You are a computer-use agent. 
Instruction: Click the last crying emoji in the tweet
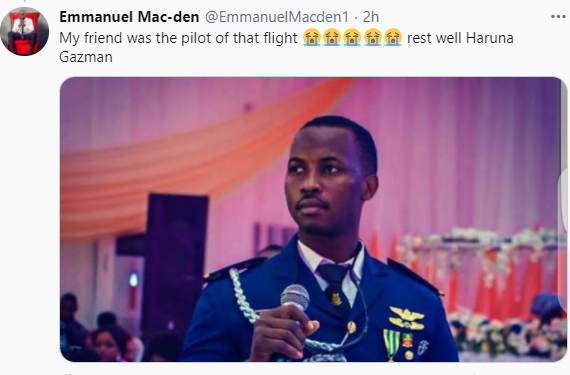[393, 38]
